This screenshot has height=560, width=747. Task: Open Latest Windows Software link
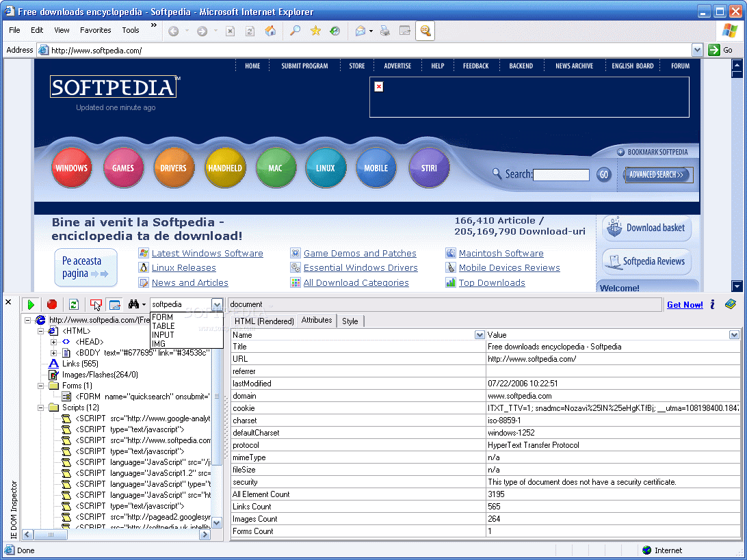[207, 253]
